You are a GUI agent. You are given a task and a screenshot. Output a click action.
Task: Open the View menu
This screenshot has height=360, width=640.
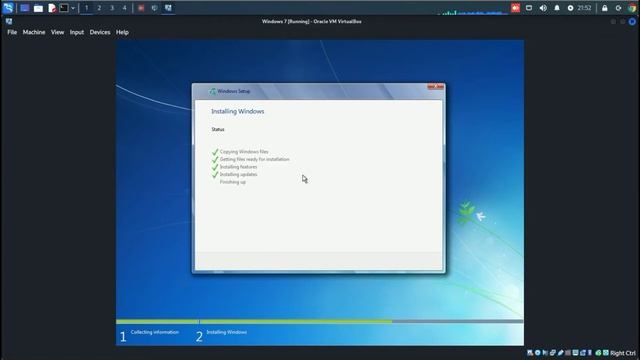coord(58,32)
